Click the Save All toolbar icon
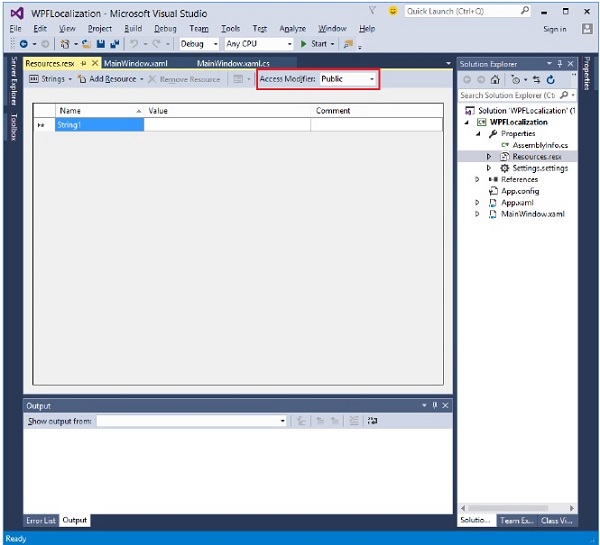 [114, 44]
